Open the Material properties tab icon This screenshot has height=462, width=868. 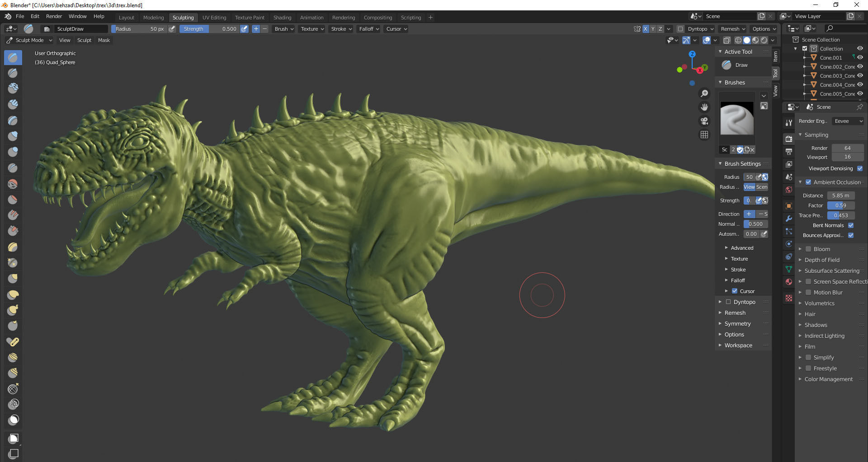point(789,282)
